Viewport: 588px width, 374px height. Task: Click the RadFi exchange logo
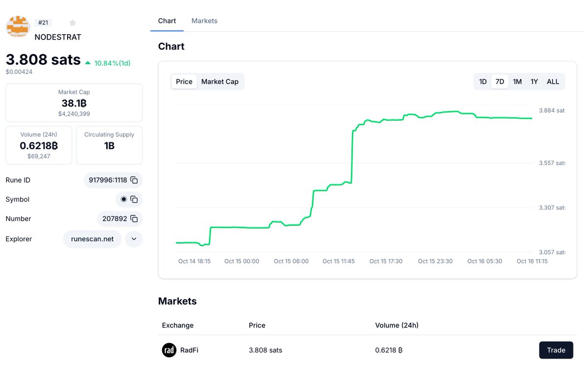tap(169, 350)
